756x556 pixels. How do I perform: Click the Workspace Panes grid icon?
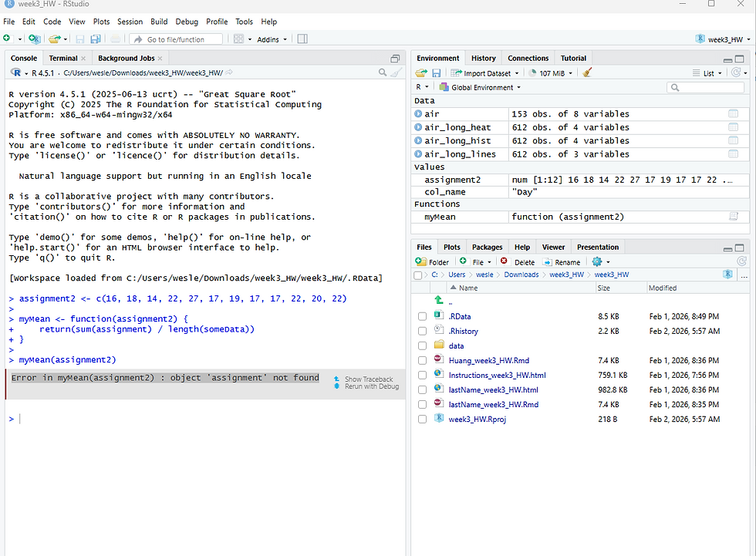pos(238,39)
